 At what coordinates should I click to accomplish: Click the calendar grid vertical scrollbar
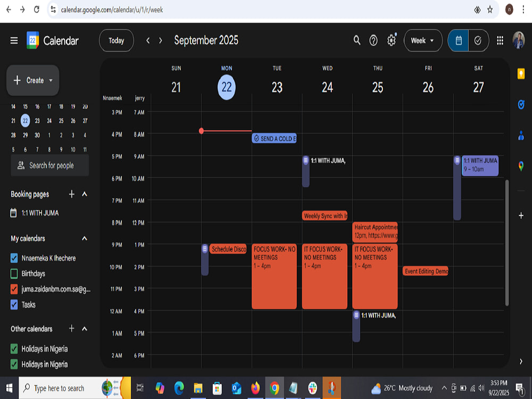click(x=507, y=243)
